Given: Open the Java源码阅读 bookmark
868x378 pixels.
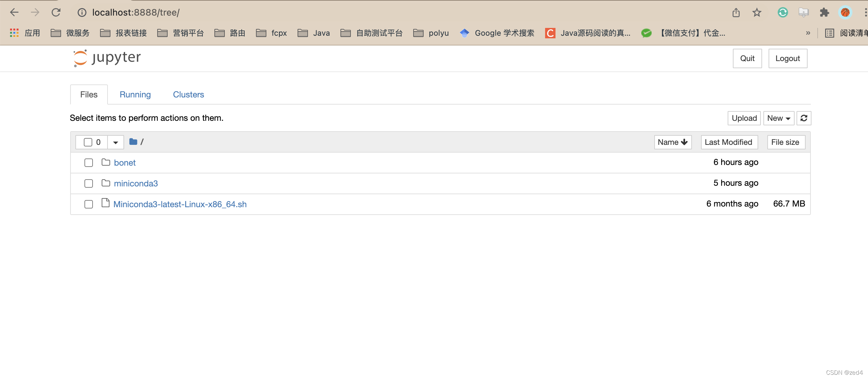Looking at the screenshot, I should click(x=588, y=33).
